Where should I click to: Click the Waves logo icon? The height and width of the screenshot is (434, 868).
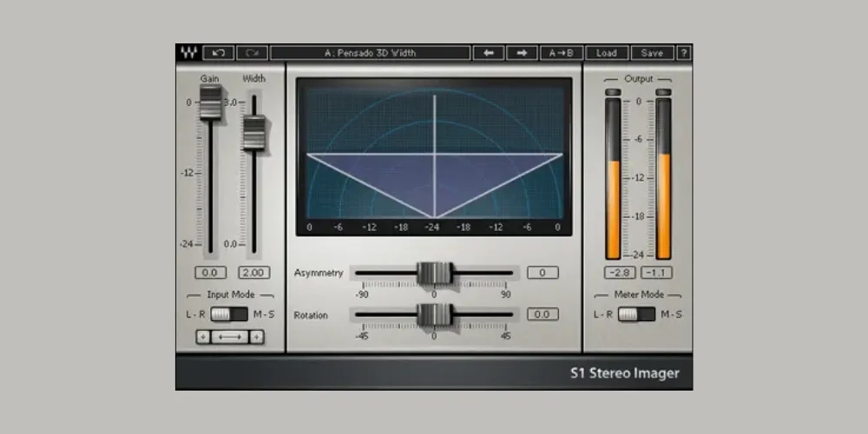pyautogui.click(x=188, y=53)
